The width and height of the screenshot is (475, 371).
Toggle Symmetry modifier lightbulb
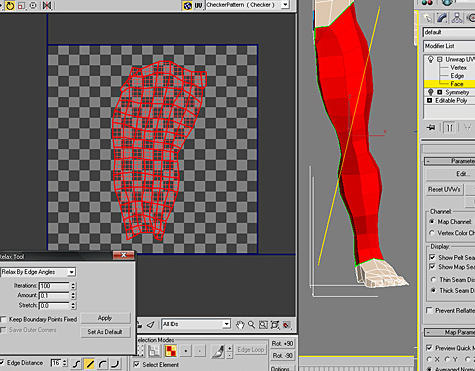tap(430, 92)
